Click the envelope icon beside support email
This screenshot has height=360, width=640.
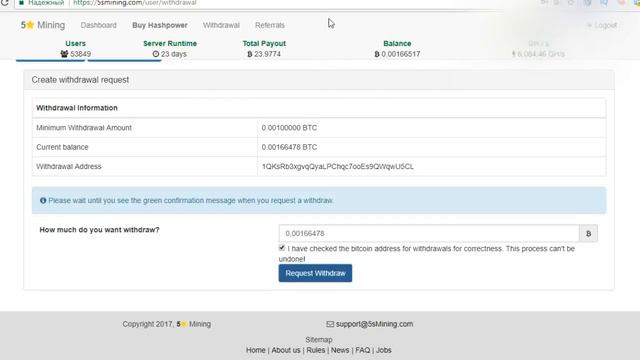click(x=330, y=324)
